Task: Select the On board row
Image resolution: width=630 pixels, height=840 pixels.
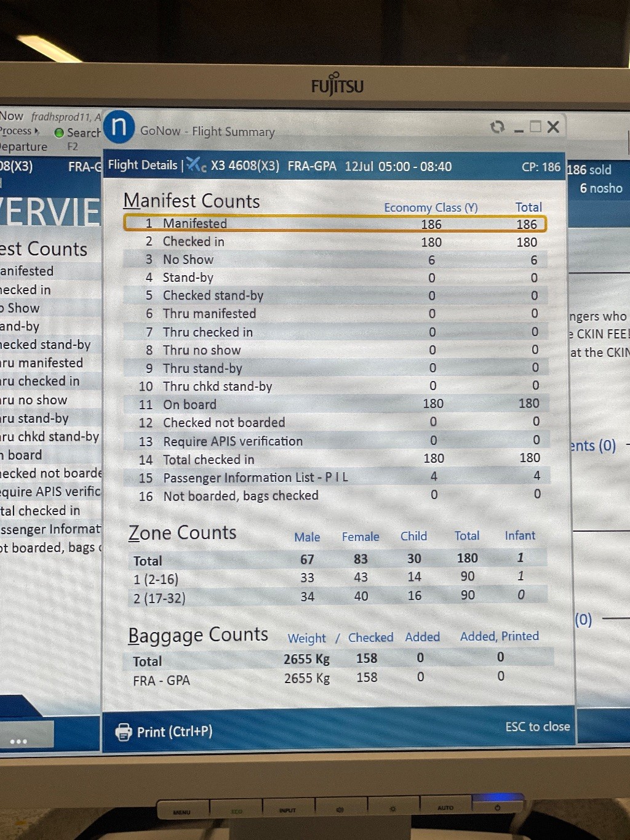Action: (335, 404)
